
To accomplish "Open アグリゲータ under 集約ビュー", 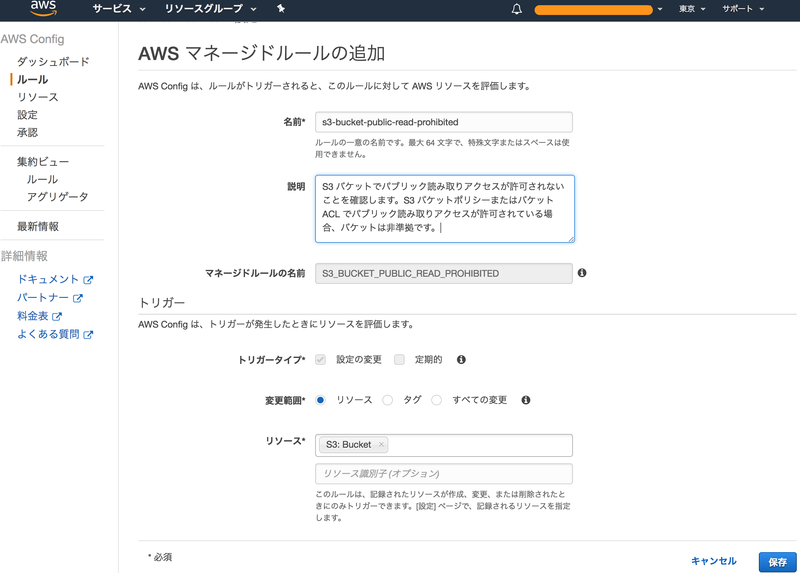I will pyautogui.click(x=58, y=197).
